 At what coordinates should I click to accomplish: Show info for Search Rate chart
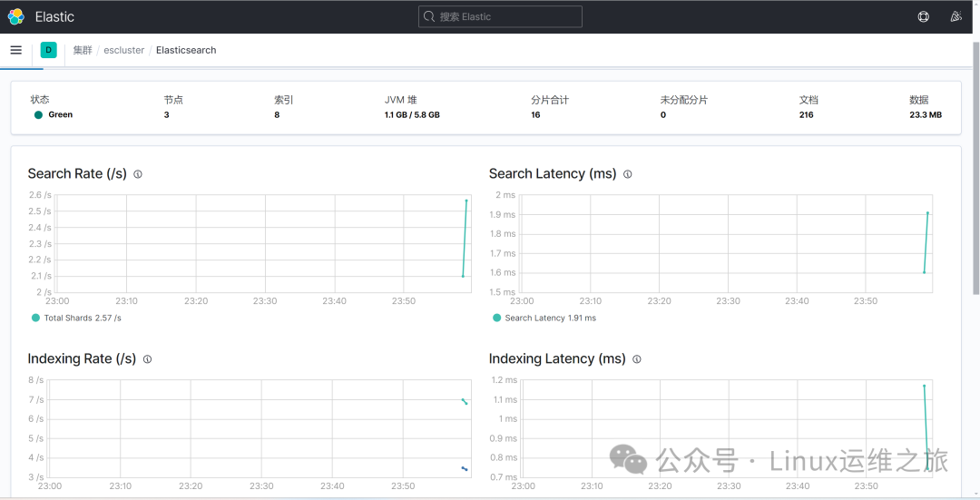[138, 174]
